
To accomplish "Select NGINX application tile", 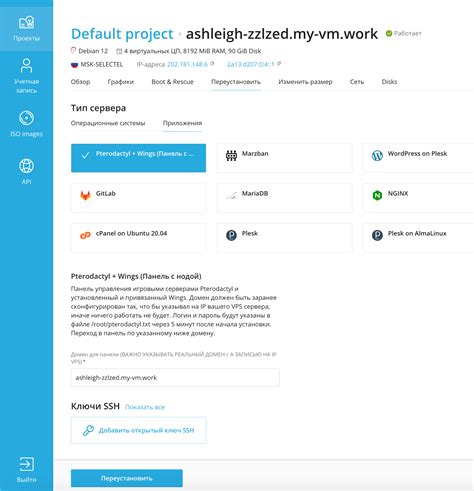I will 418,198.
